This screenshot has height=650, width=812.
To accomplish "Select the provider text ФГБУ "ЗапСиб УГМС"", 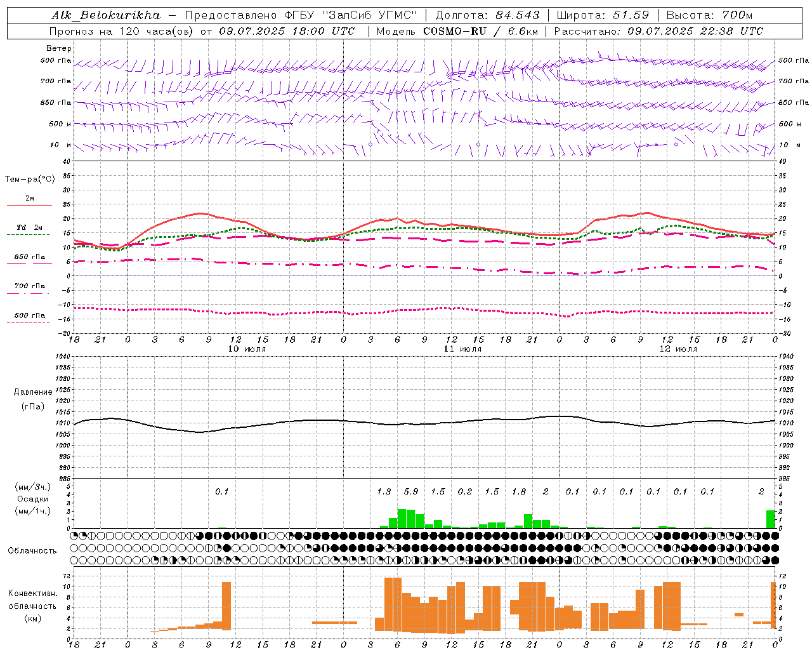I will (x=351, y=15).
